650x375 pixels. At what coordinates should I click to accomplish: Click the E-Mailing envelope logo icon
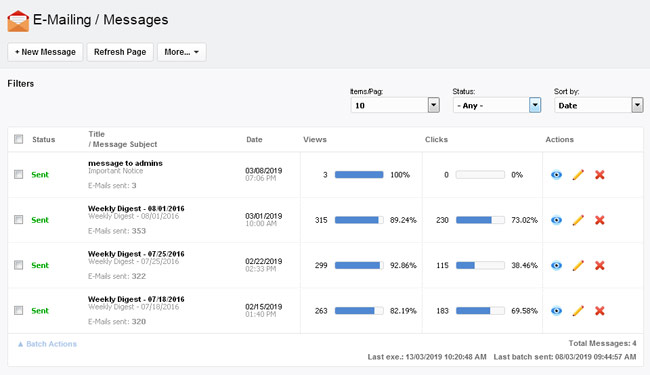pyautogui.click(x=18, y=21)
